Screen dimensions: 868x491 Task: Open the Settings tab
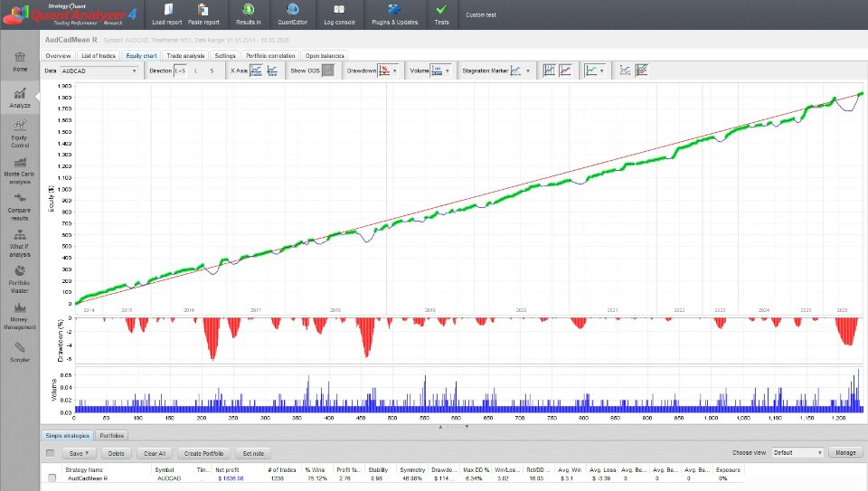(225, 56)
